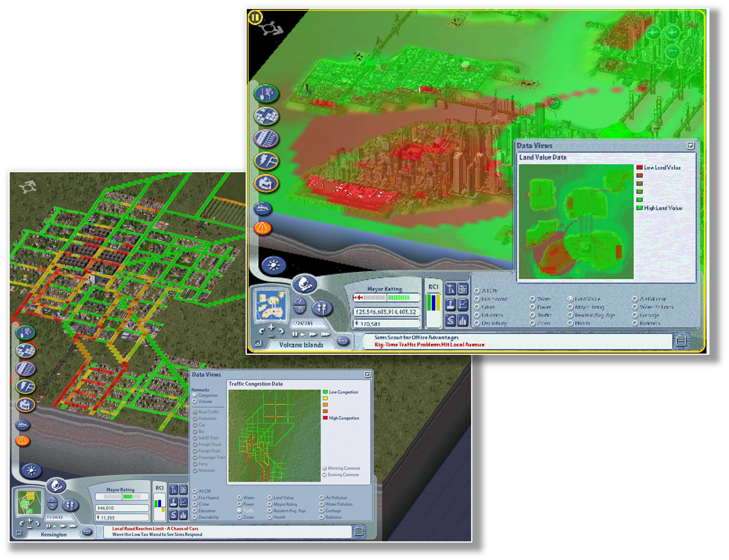Screen dimensions: 729x560
Task: Toggle day/night sun button in Kensington window
Action: [x=32, y=470]
